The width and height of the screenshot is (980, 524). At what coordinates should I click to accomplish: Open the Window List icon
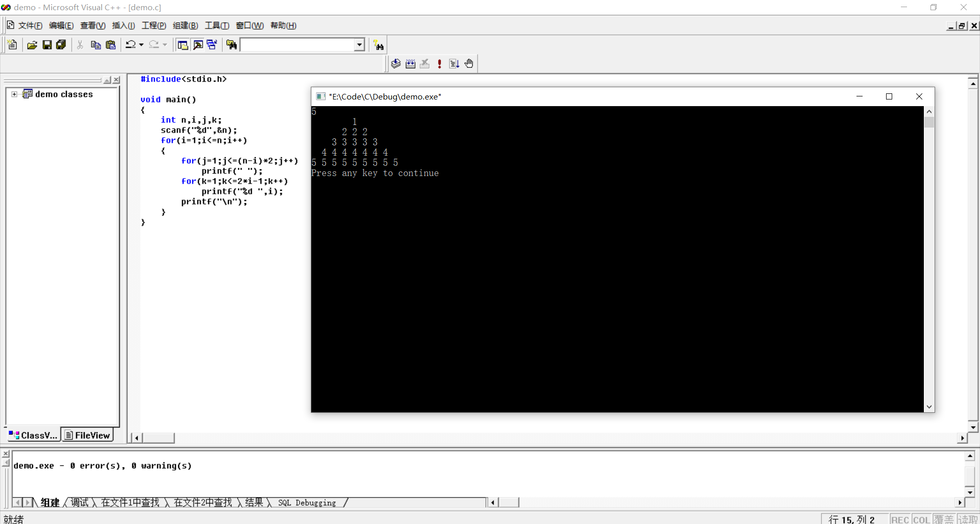coord(212,45)
